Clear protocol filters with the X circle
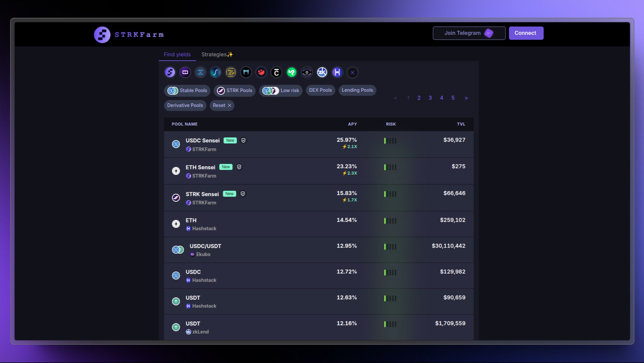 pos(352,72)
